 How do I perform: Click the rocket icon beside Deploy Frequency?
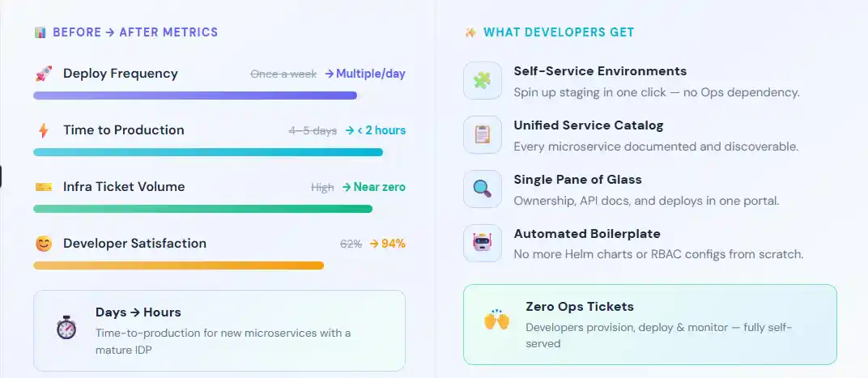[43, 74]
